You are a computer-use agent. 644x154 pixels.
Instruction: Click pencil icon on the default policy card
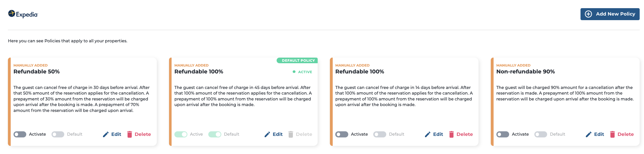[267, 134]
